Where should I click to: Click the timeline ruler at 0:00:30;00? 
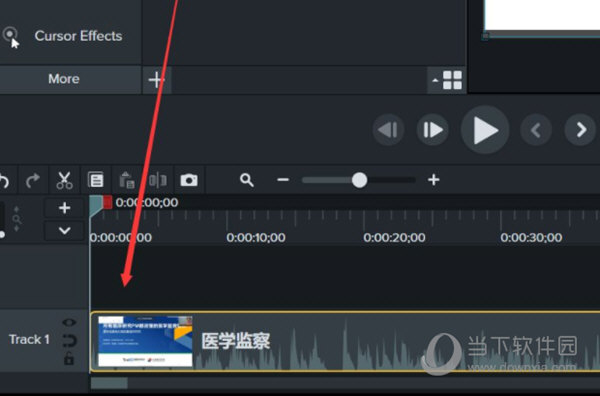point(531,238)
